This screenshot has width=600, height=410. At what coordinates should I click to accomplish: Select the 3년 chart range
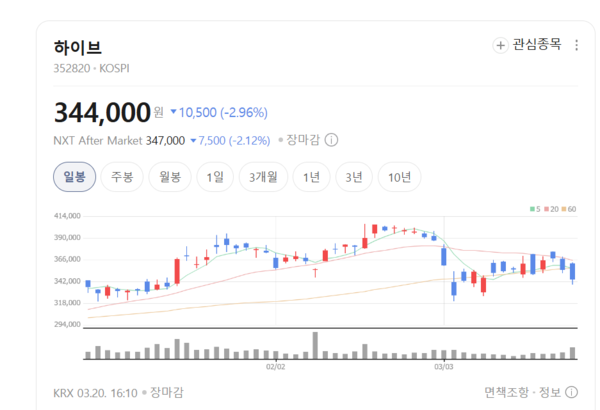[x=354, y=177]
